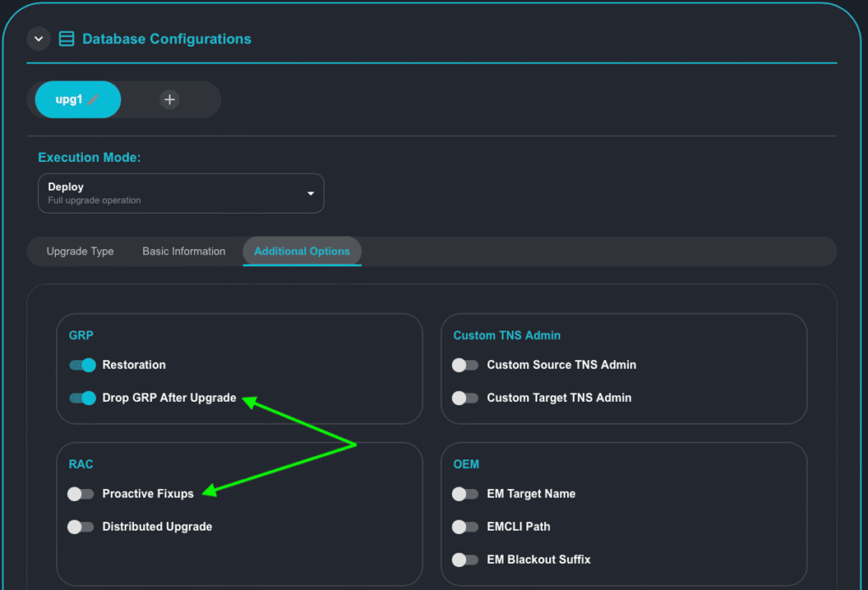Turn on EM Blackout Suffix toggle

tap(465, 560)
